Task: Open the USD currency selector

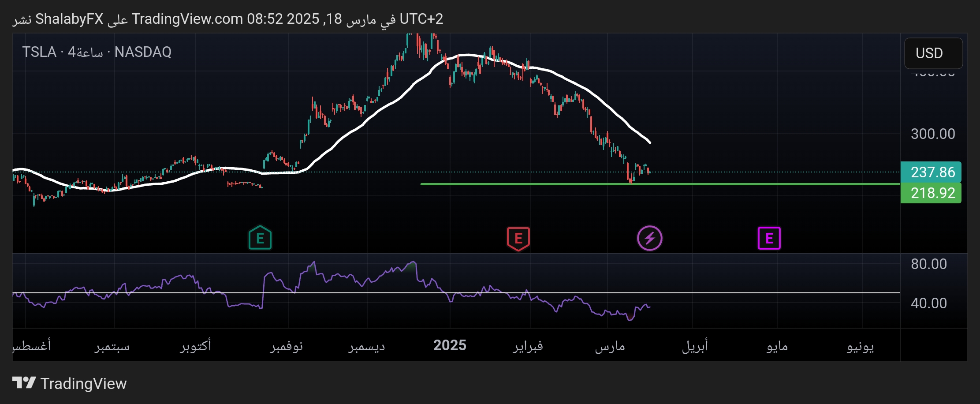Action: pyautogui.click(x=933, y=53)
